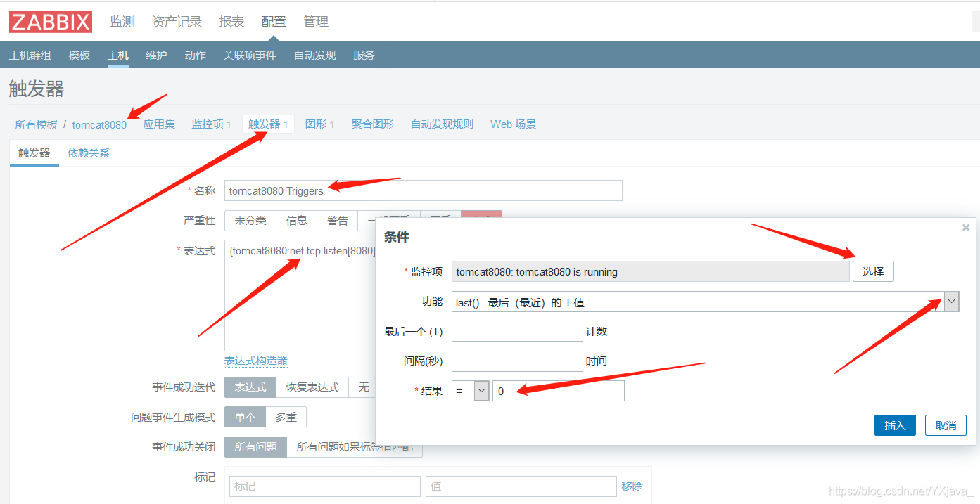The height and width of the screenshot is (504, 980).
Task: Go to 模板 submenu
Action: click(x=79, y=55)
